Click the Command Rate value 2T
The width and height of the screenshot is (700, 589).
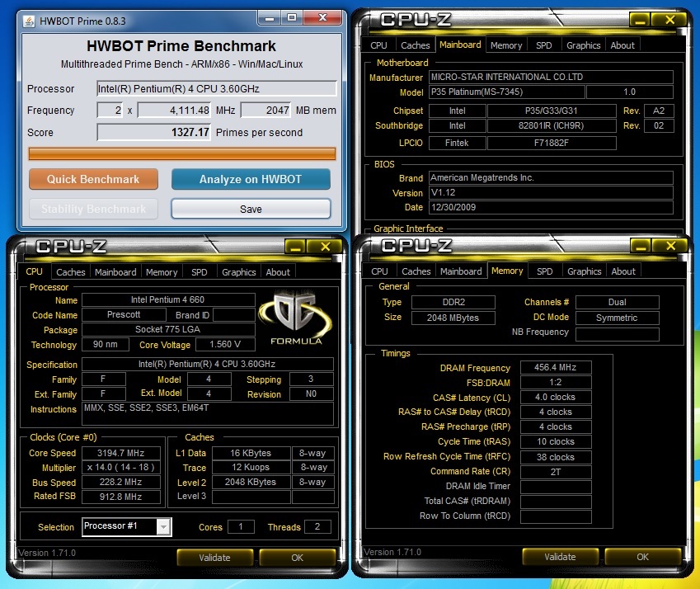point(556,472)
